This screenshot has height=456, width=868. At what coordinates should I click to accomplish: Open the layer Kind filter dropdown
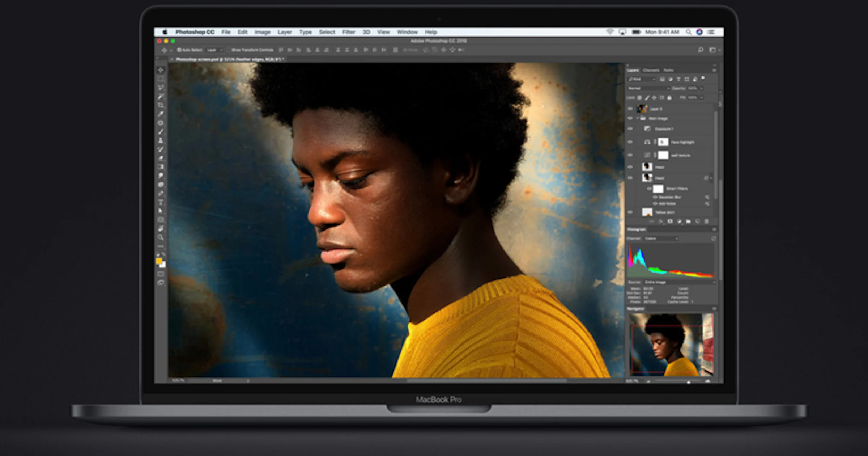click(x=642, y=79)
